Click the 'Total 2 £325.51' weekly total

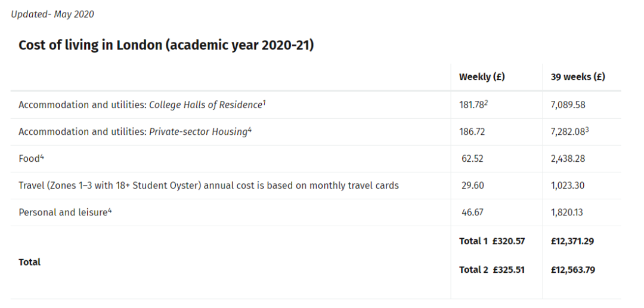[x=492, y=270]
